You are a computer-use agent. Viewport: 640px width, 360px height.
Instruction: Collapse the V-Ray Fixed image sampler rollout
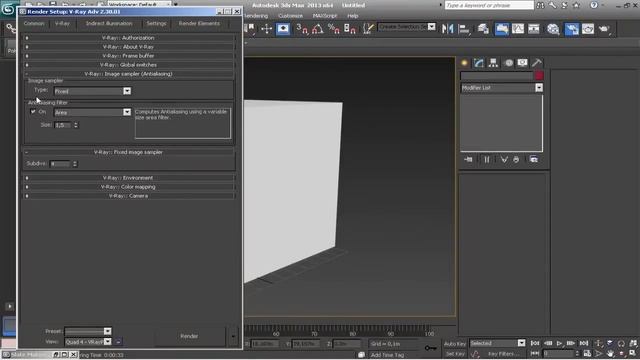[128, 152]
